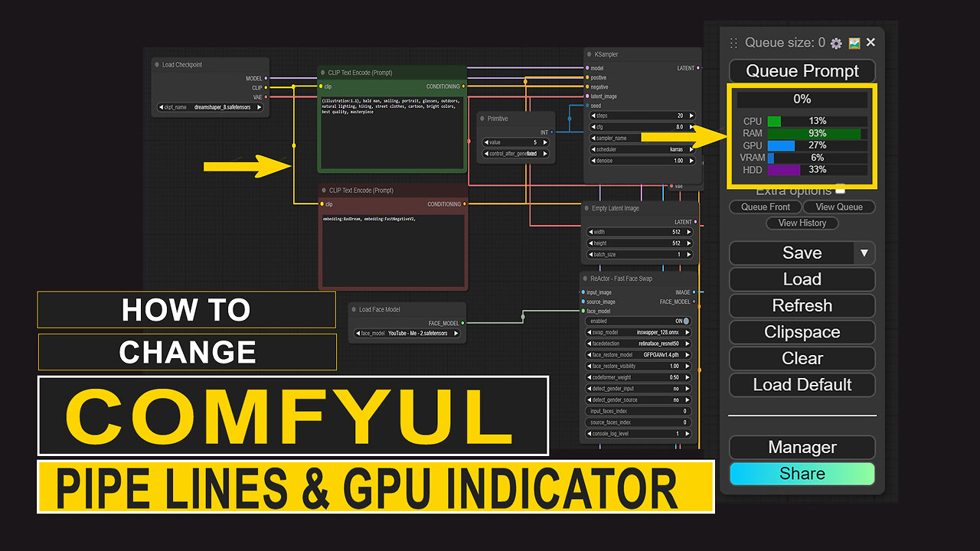
Task: Click the Queue Prompt button
Action: click(x=802, y=71)
